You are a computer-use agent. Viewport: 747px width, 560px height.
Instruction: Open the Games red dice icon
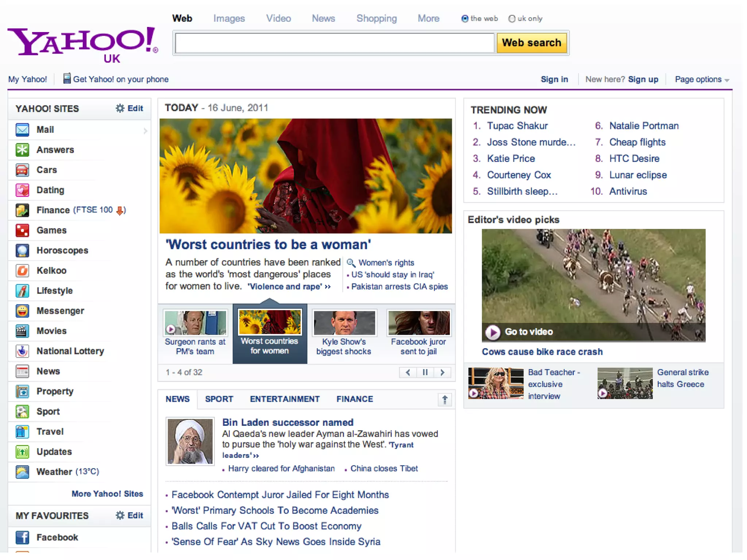click(22, 230)
